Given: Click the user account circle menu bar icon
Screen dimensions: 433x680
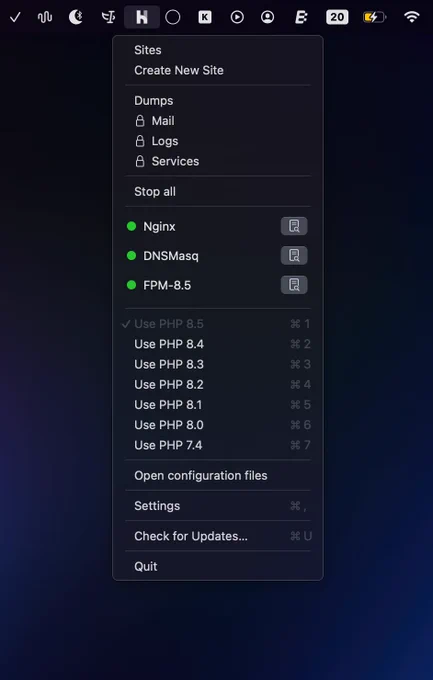Looking at the screenshot, I should pyautogui.click(x=268, y=17).
